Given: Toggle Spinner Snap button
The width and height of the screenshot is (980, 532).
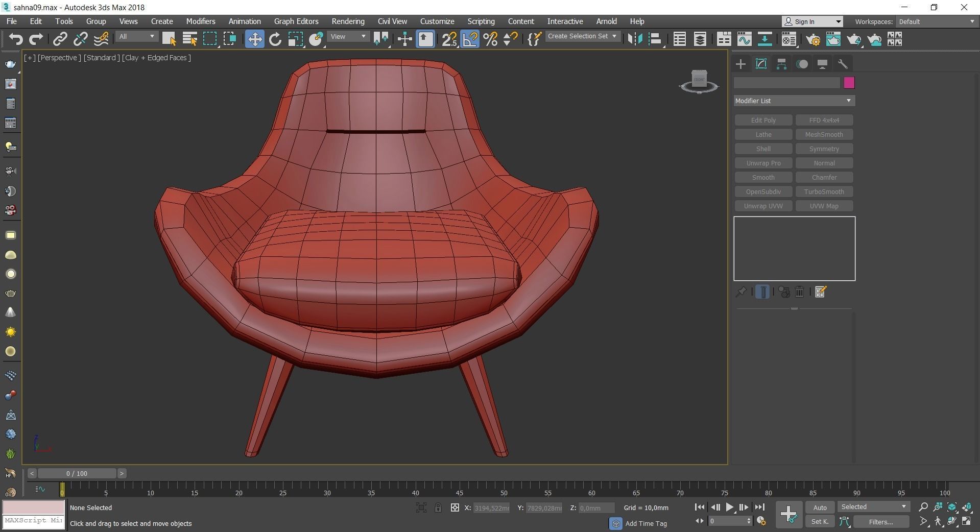Looking at the screenshot, I should [510, 39].
